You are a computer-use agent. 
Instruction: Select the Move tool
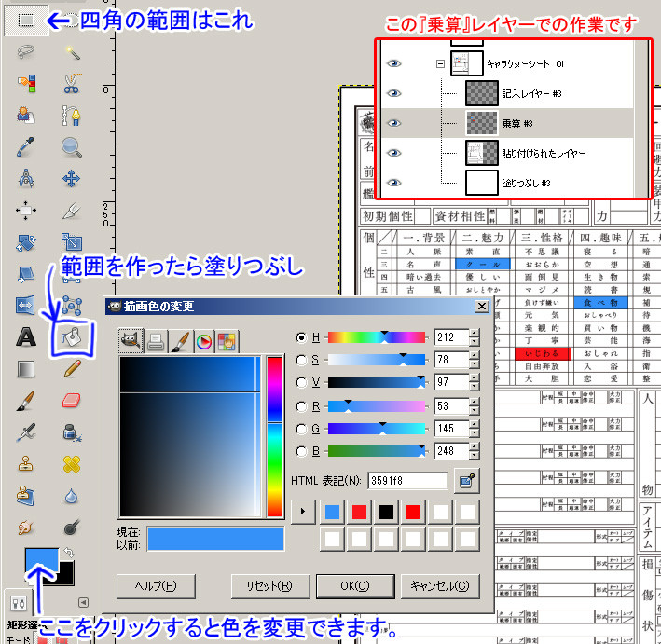click(x=72, y=178)
